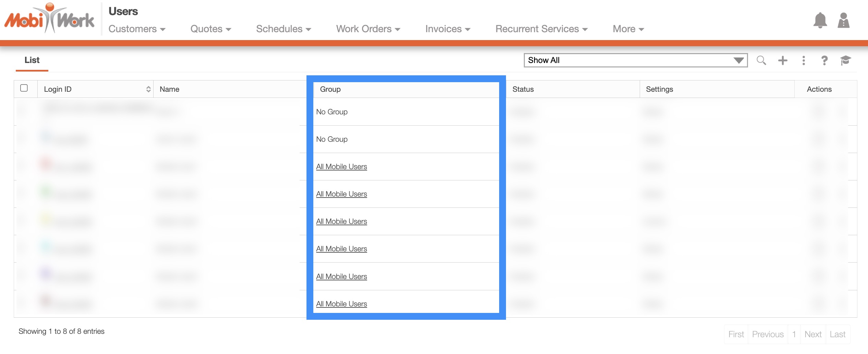Open the three-dot more options icon

pyautogui.click(x=804, y=61)
